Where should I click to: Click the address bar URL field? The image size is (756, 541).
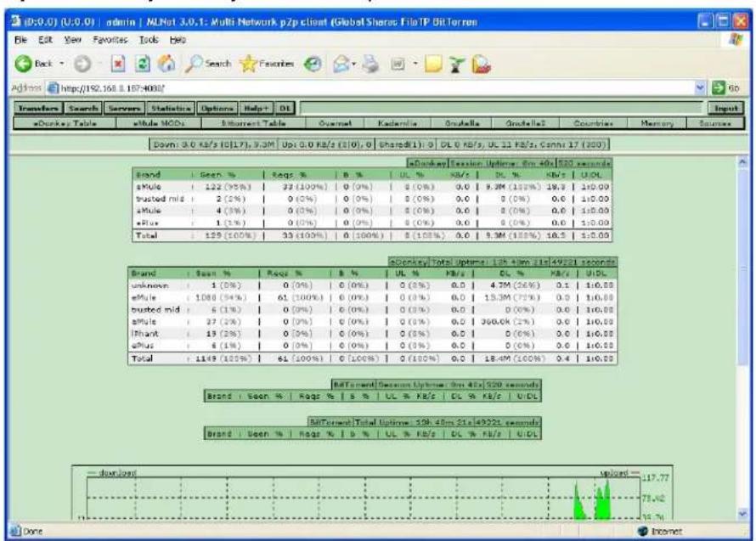(x=371, y=87)
